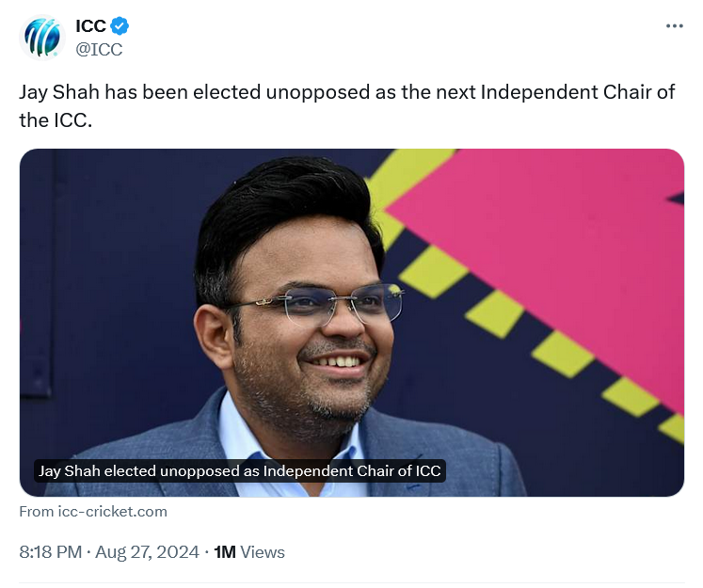Screen dimensions: 703x588
Task: Open the ICC profile avatar
Action: (x=41, y=39)
